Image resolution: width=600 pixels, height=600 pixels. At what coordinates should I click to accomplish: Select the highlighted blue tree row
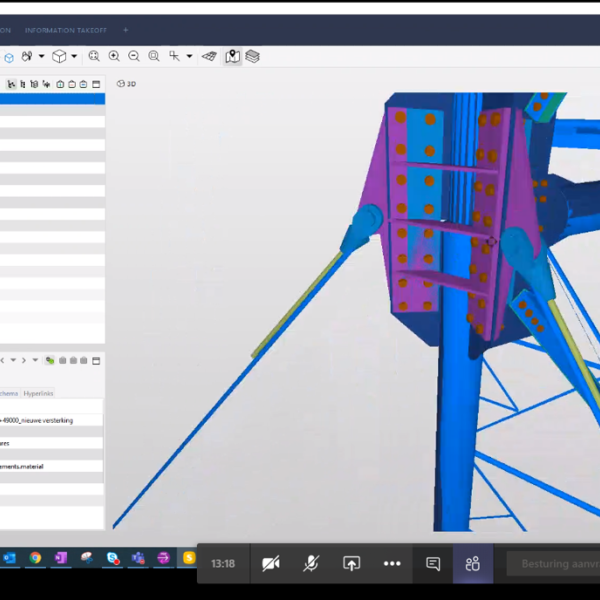click(52, 99)
